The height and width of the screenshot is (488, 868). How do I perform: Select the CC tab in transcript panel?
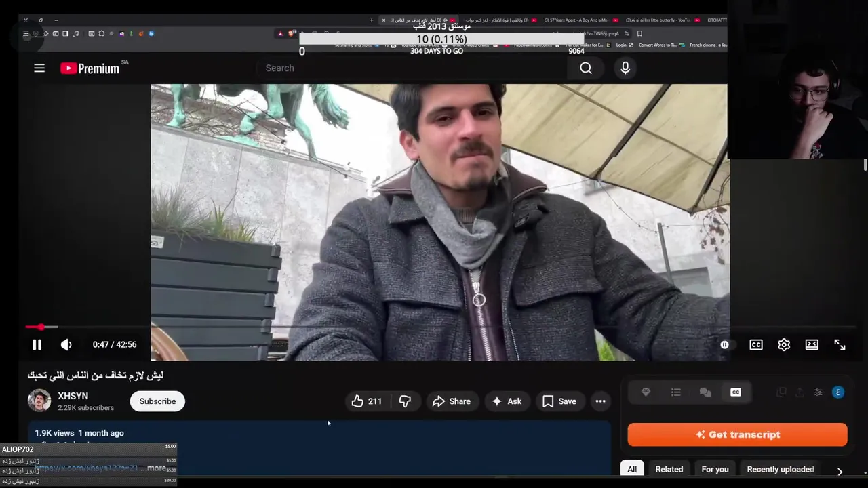point(735,392)
